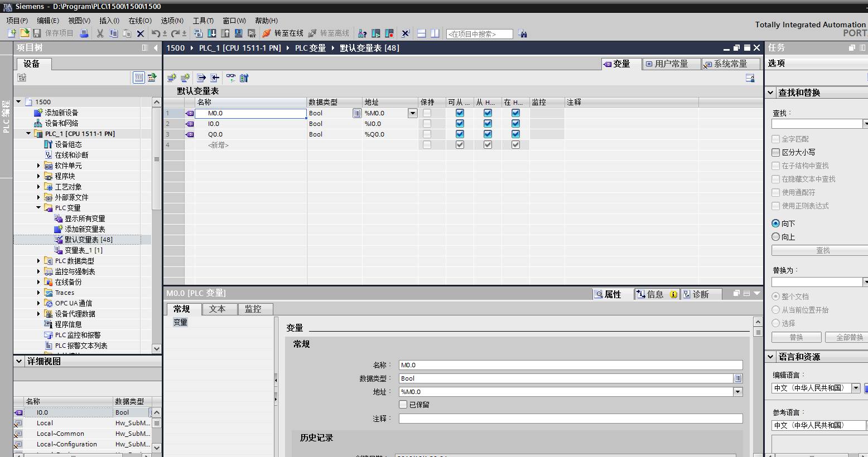Open existing project icon in the toolbar
This screenshot has width=868, height=457.
(25, 33)
